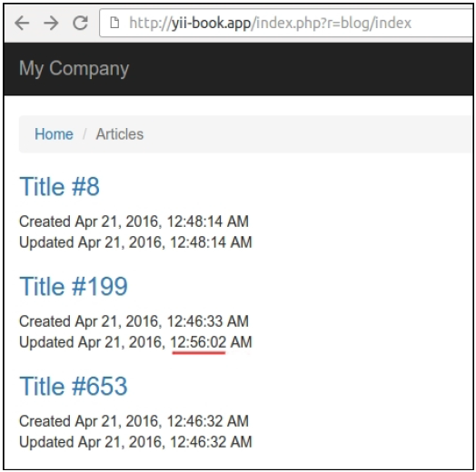The width and height of the screenshot is (476, 472).
Task: Click Created 12:48:14 AM line of Title #8
Action: tap(134, 221)
